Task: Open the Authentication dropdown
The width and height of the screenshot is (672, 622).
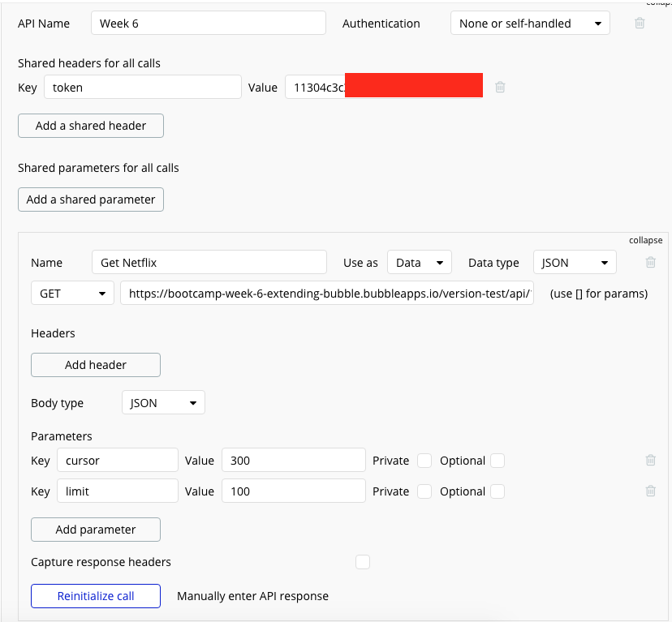Action: click(x=529, y=24)
